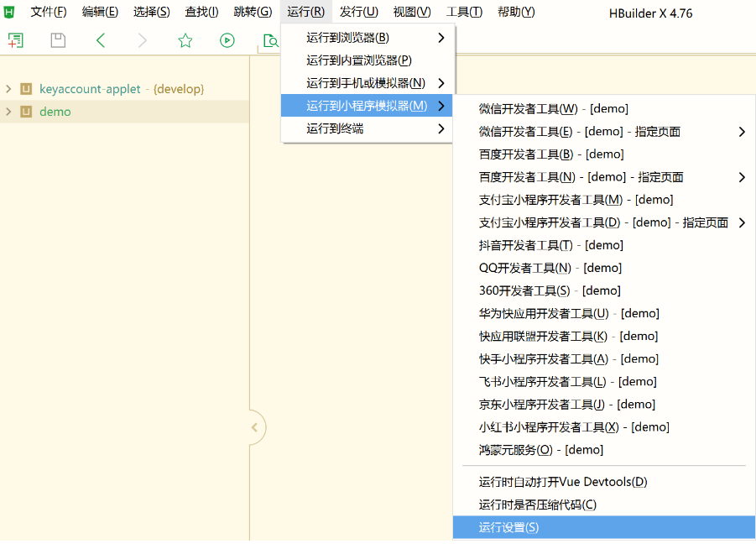Click the navigate back arrow icon

click(x=100, y=39)
